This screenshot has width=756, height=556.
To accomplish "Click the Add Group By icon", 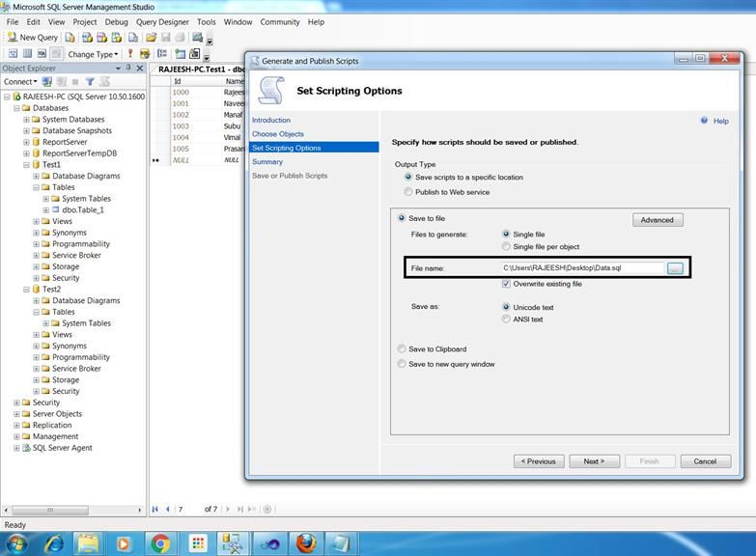I will (x=162, y=53).
